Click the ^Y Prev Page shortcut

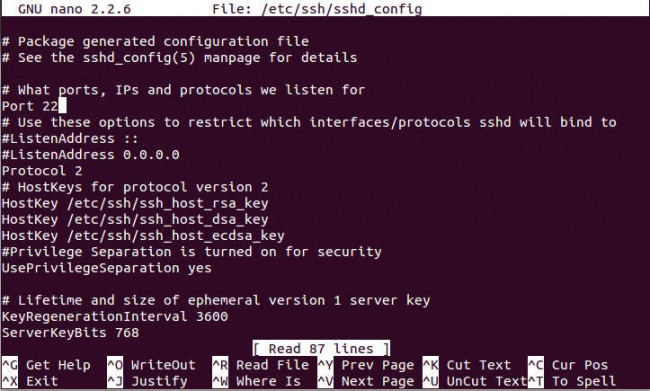[366, 365]
